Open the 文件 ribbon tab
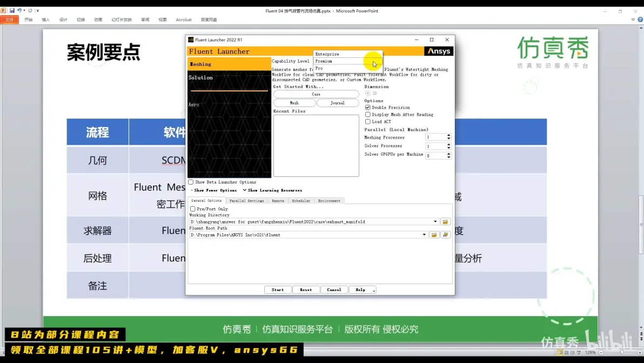The height and width of the screenshot is (363, 644). pos(9,19)
